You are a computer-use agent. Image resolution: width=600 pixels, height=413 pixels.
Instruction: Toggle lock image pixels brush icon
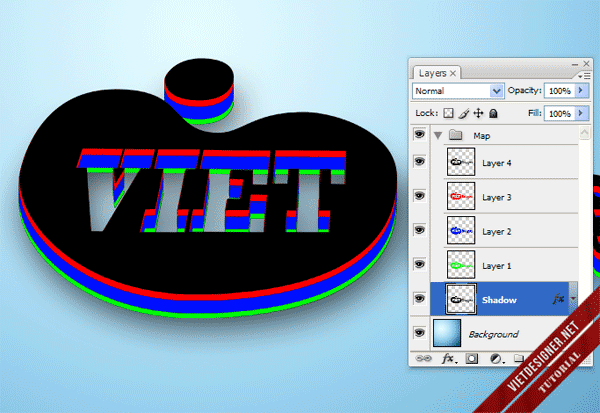coord(464,113)
